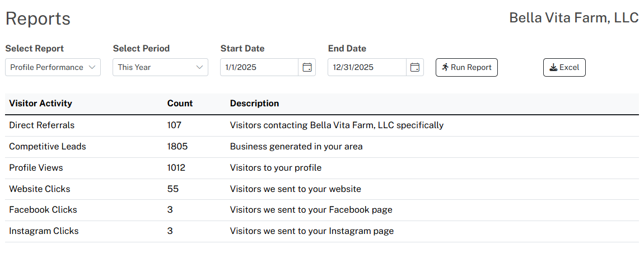Click the Visitor Activity column header
The width and height of the screenshot is (644, 253).
[x=41, y=104]
